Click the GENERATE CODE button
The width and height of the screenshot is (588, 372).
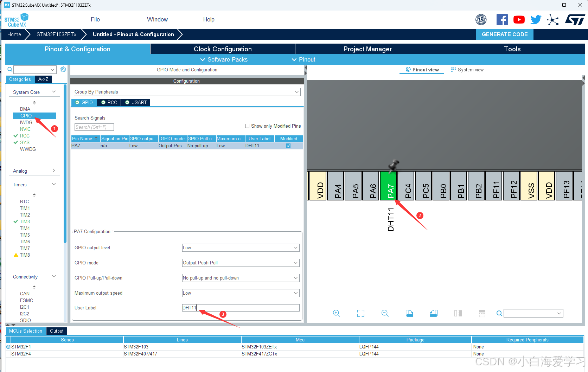tap(505, 34)
